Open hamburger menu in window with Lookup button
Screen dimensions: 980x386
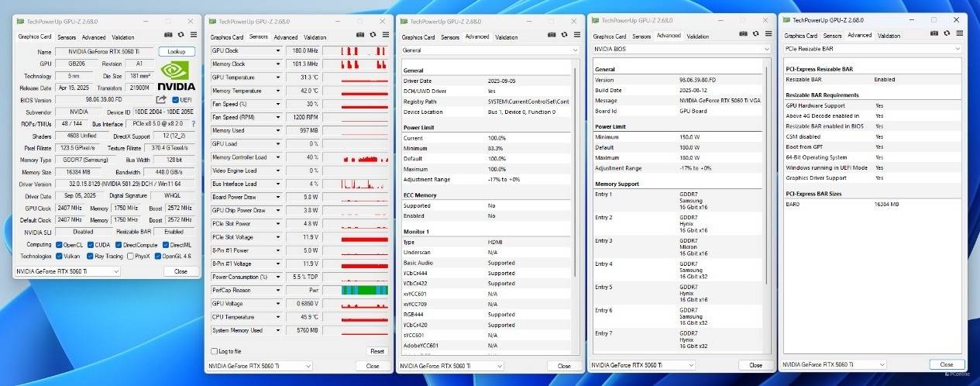click(191, 35)
